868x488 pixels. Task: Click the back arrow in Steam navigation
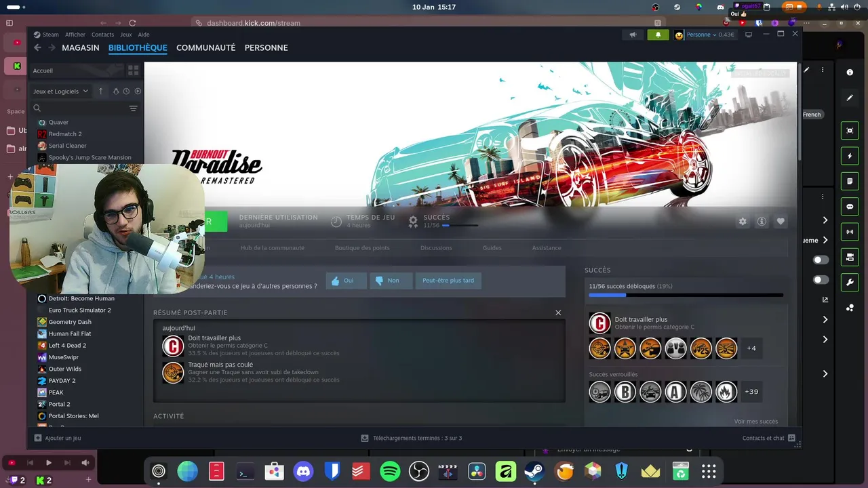[x=37, y=47]
